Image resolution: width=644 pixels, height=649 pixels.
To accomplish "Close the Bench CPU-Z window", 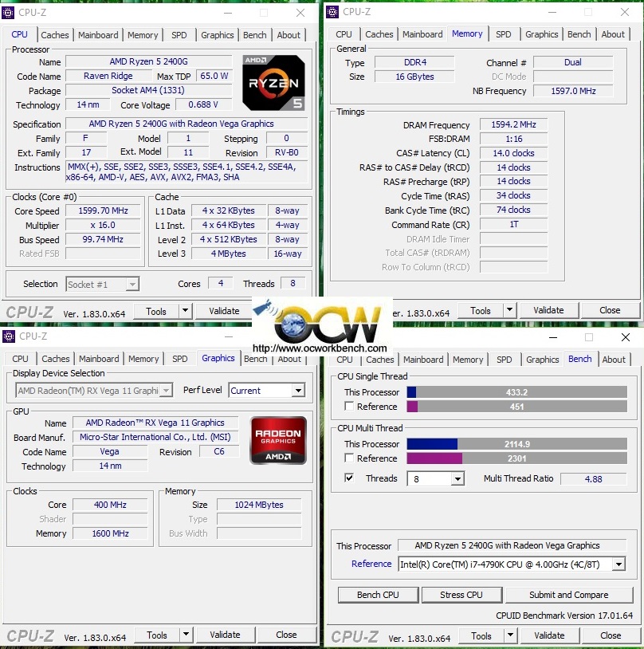I will (626, 337).
